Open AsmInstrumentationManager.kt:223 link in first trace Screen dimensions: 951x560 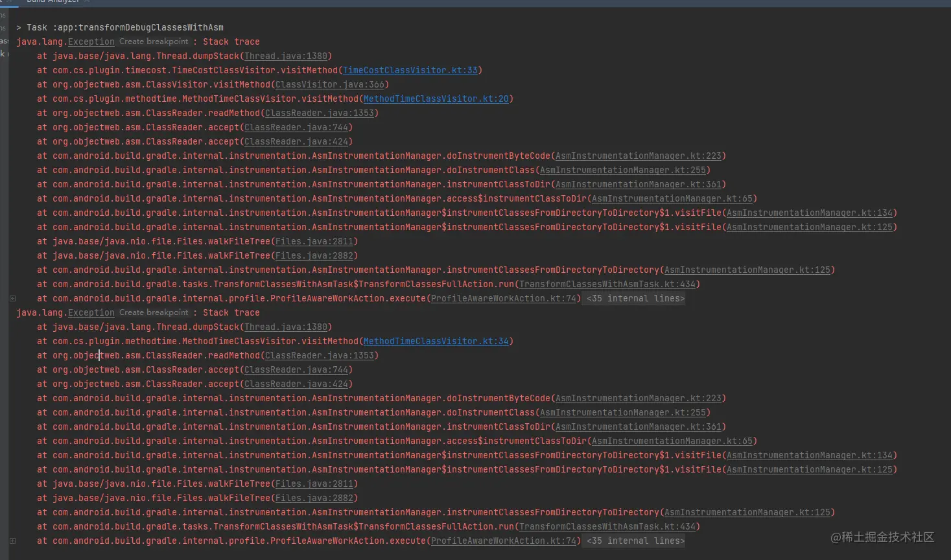pos(639,156)
